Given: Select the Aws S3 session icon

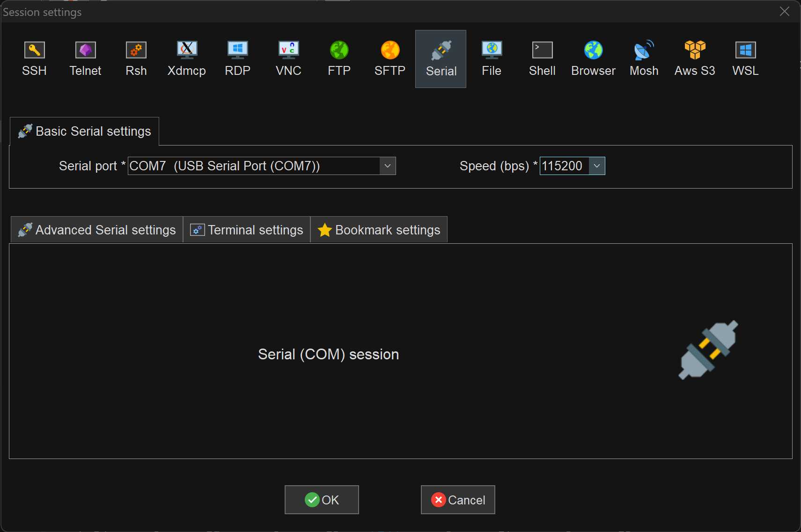Looking at the screenshot, I should pyautogui.click(x=695, y=59).
